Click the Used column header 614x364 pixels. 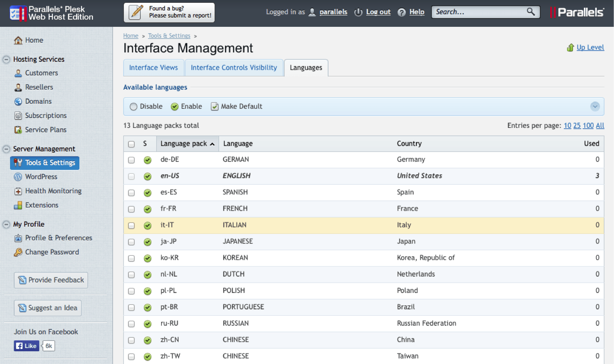[592, 143]
